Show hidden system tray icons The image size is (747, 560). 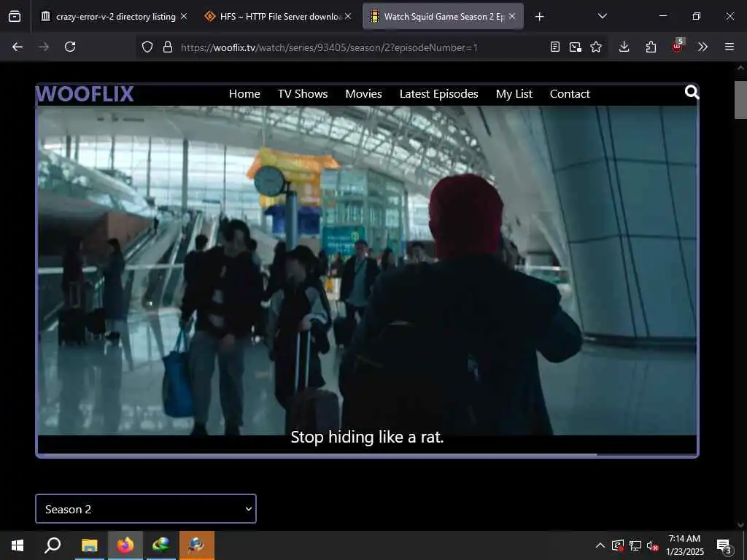click(x=600, y=545)
